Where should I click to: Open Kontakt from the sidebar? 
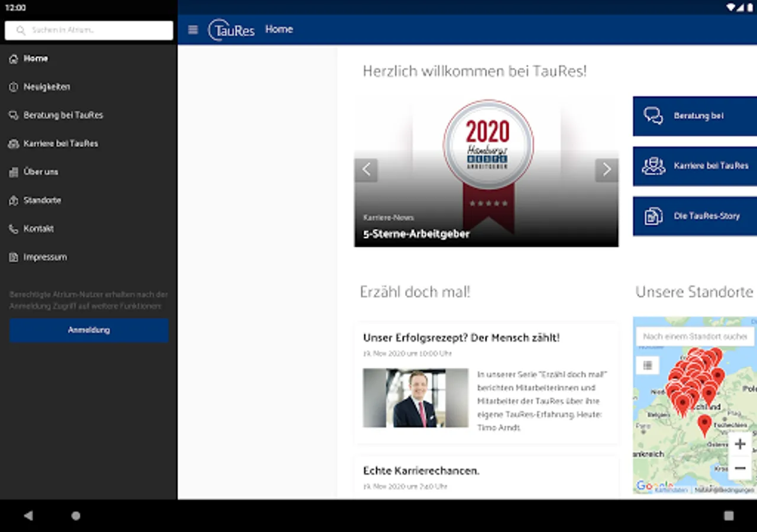tap(89, 229)
